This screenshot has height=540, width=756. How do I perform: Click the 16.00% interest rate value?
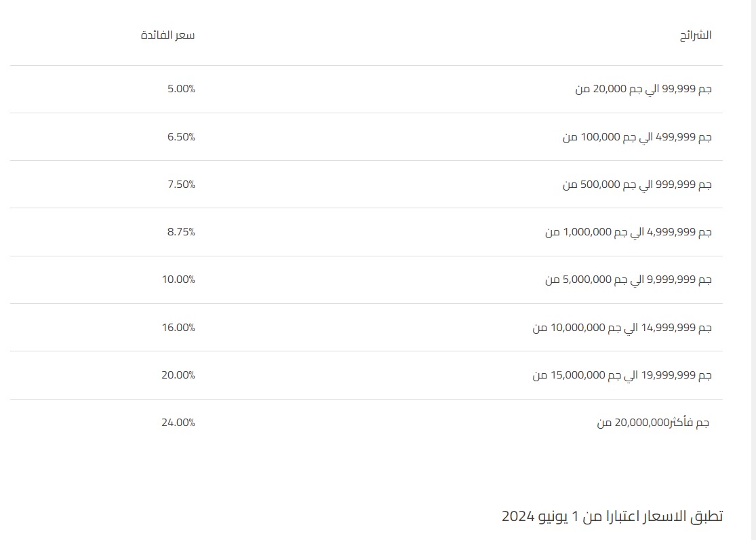tap(178, 328)
